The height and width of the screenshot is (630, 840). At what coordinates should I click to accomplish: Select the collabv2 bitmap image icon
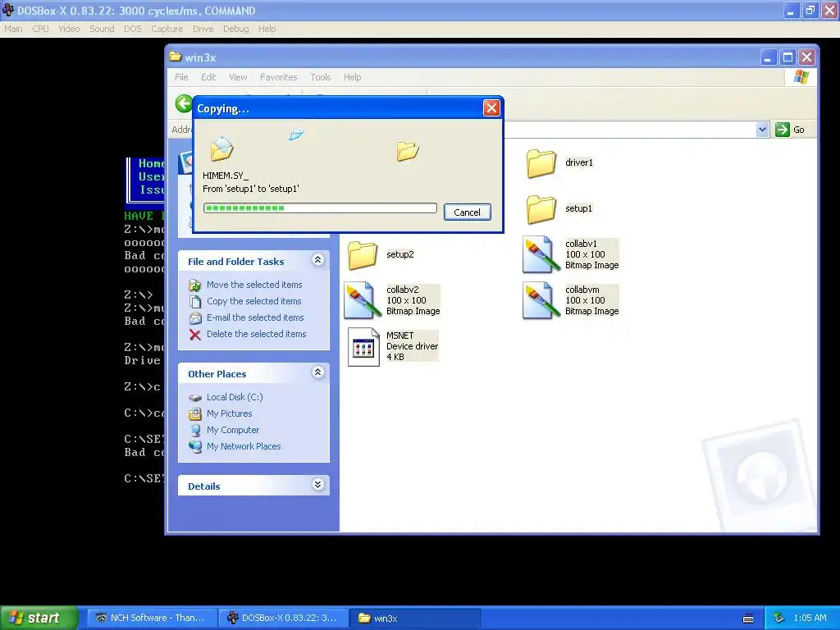(x=363, y=300)
